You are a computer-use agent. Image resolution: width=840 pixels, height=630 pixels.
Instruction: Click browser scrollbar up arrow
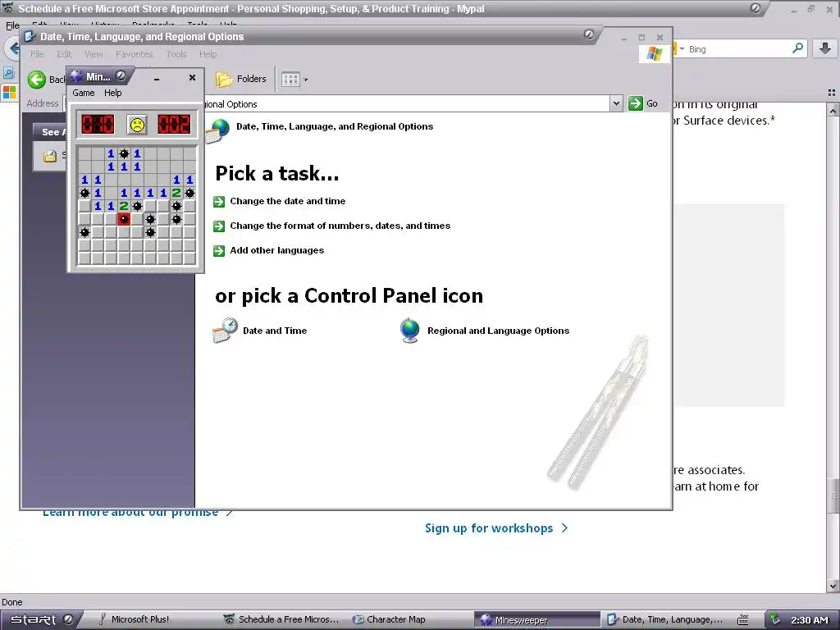click(x=833, y=111)
